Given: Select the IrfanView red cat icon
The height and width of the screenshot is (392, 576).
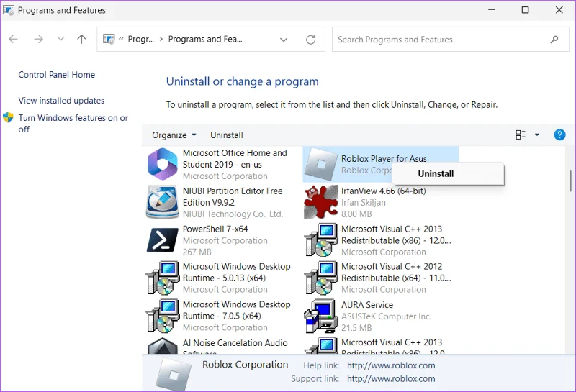Looking at the screenshot, I should click(x=321, y=202).
